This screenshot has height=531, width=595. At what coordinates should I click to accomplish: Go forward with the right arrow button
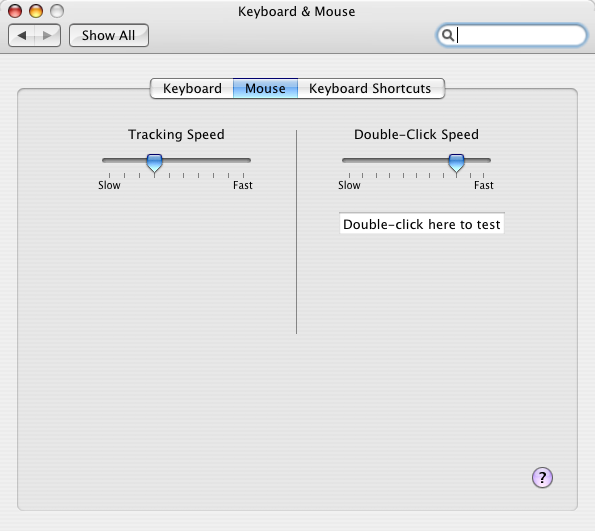point(47,36)
